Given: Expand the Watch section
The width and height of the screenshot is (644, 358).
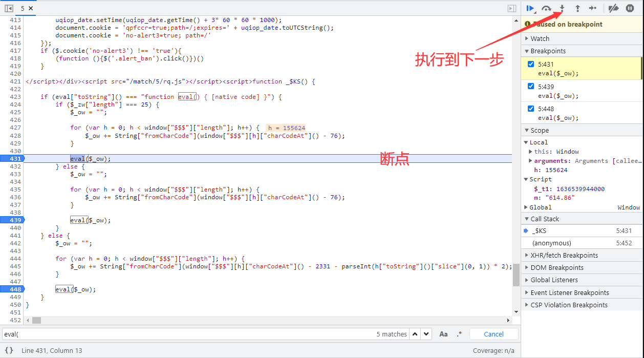Looking at the screenshot, I should [x=540, y=38].
